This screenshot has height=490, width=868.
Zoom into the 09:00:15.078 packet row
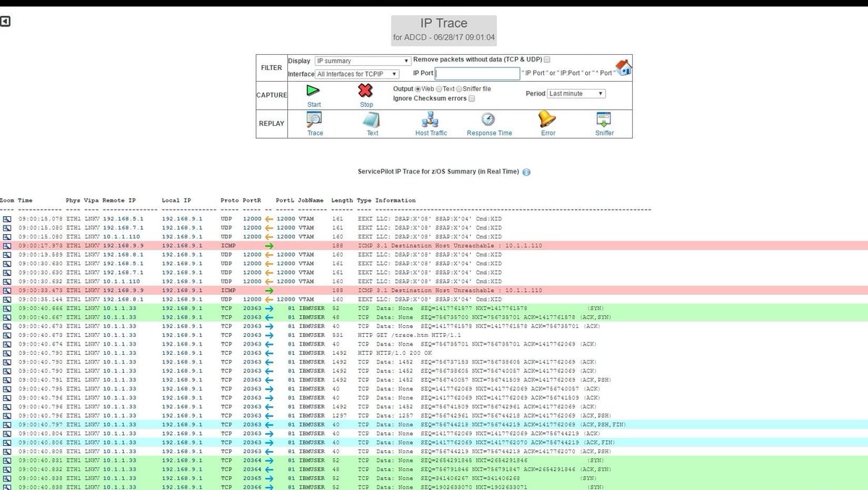click(7, 218)
